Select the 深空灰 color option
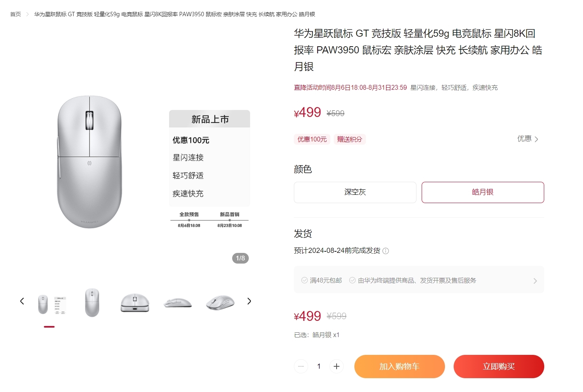Viewport: 583px width, 392px height. [x=355, y=192]
